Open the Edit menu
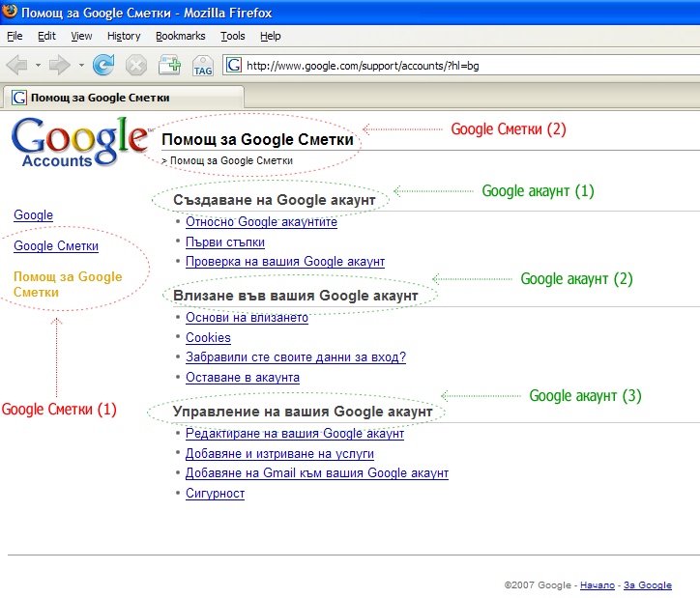The image size is (700, 598). [46, 36]
